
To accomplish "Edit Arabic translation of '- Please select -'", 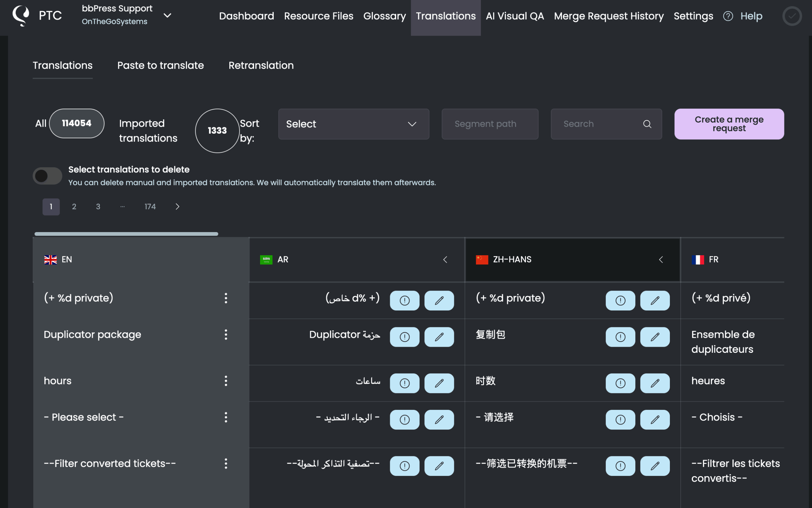I will (439, 420).
